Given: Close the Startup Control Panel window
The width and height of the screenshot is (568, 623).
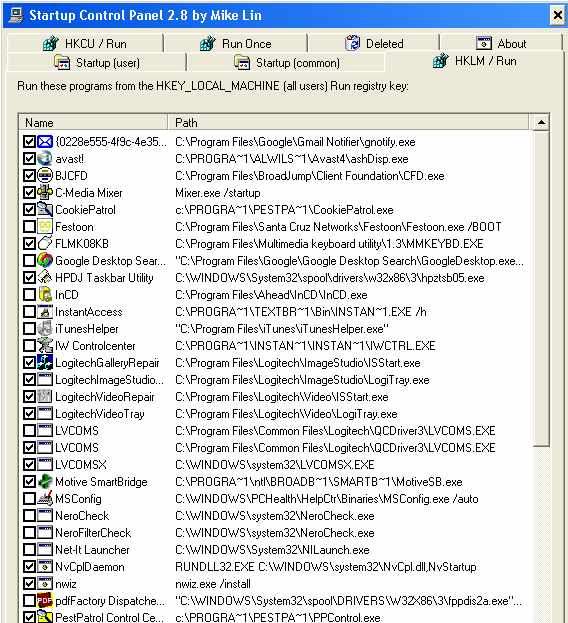Looking at the screenshot, I should click(558, 15).
